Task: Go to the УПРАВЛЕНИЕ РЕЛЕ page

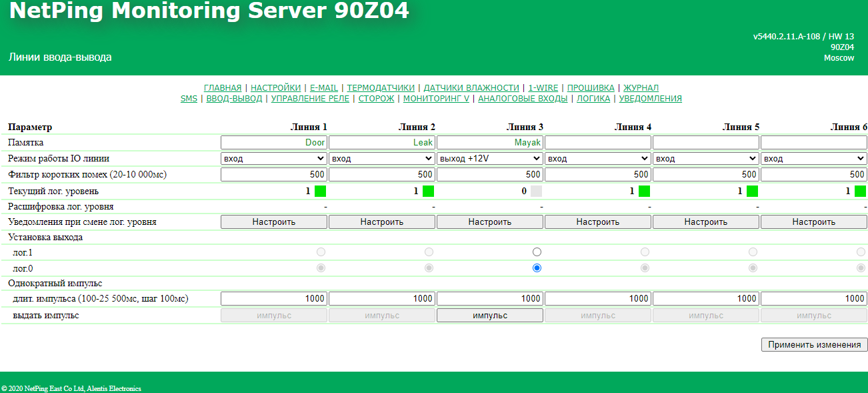Action: tap(310, 99)
